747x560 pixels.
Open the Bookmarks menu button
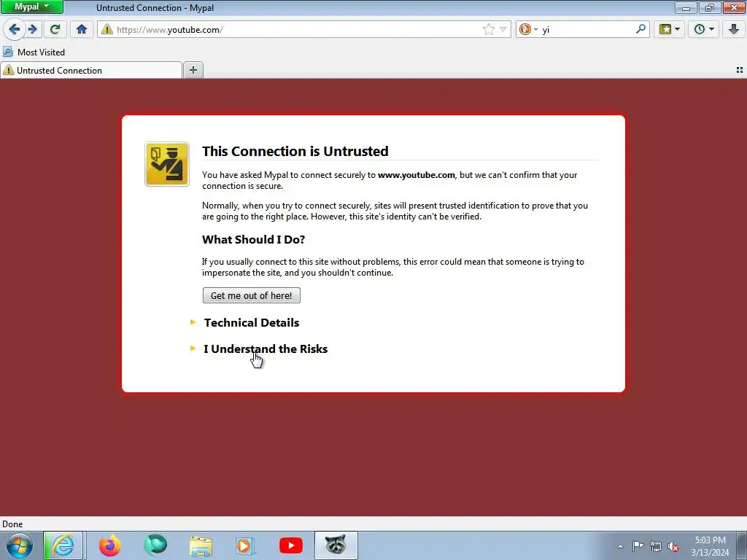tap(670, 29)
